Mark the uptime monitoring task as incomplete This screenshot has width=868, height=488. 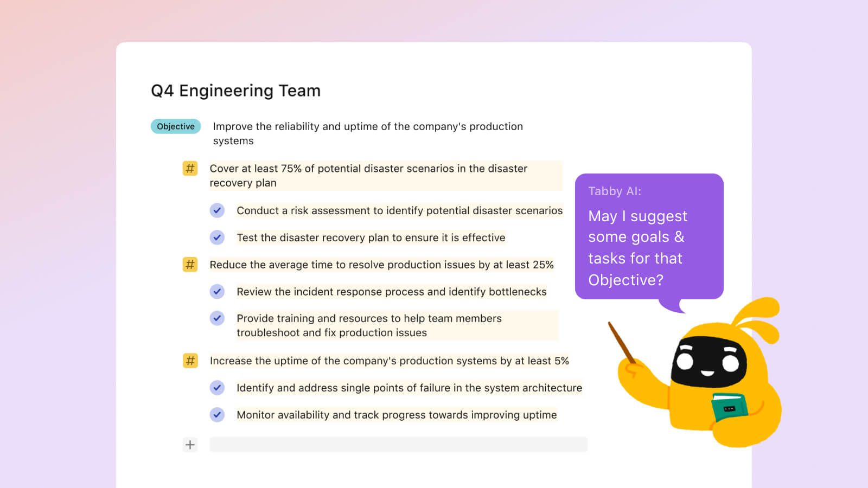tap(218, 415)
